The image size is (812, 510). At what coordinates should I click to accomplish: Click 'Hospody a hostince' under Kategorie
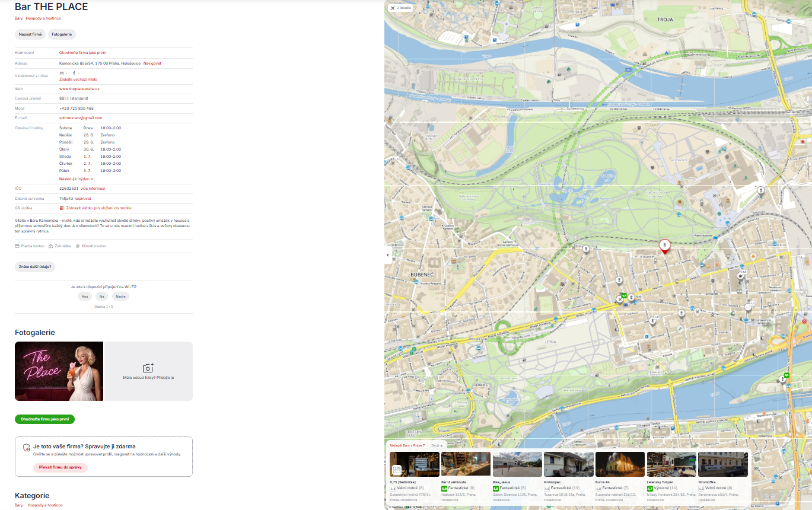pos(45,505)
